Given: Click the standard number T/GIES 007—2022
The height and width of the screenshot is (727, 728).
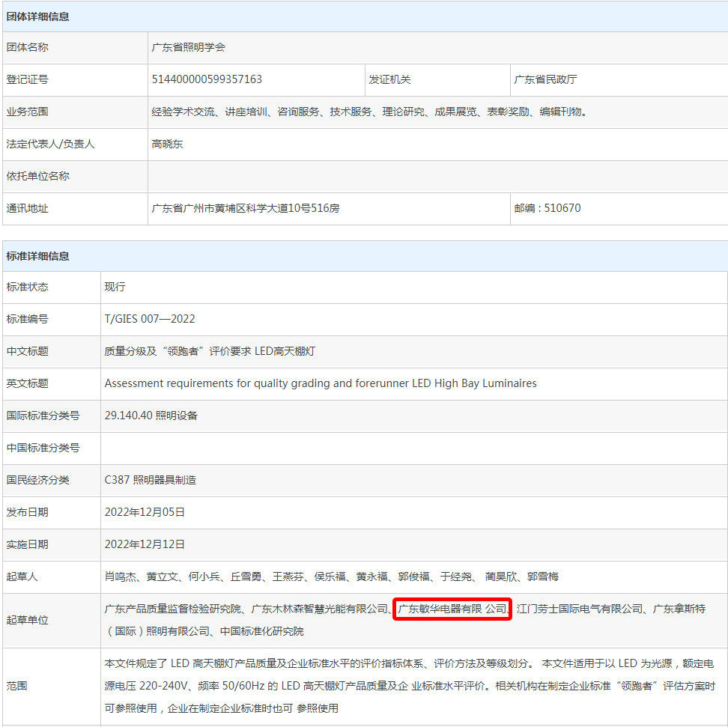Looking at the screenshot, I should pyautogui.click(x=150, y=319).
